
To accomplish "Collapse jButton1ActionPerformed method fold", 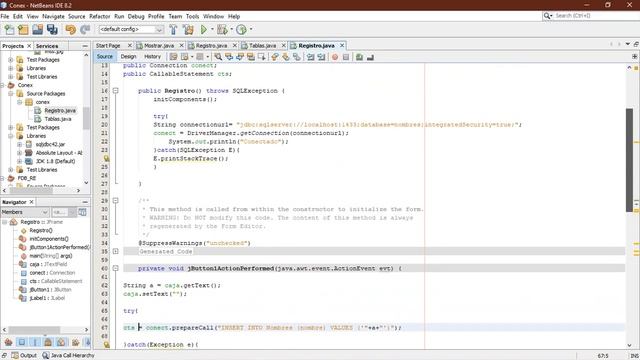I will coord(116,268).
